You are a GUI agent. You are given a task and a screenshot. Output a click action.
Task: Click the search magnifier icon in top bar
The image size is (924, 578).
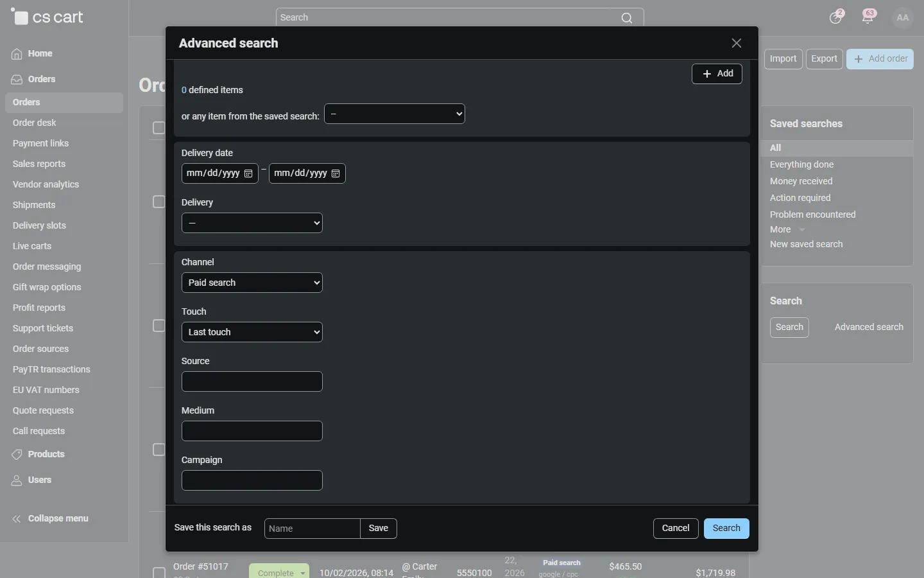coord(627,18)
